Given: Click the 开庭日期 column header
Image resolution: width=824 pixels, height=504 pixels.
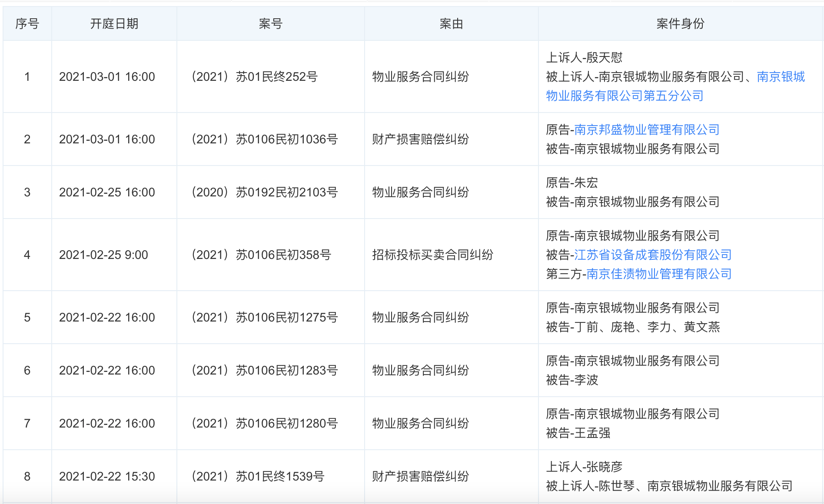Looking at the screenshot, I should pos(114,23).
